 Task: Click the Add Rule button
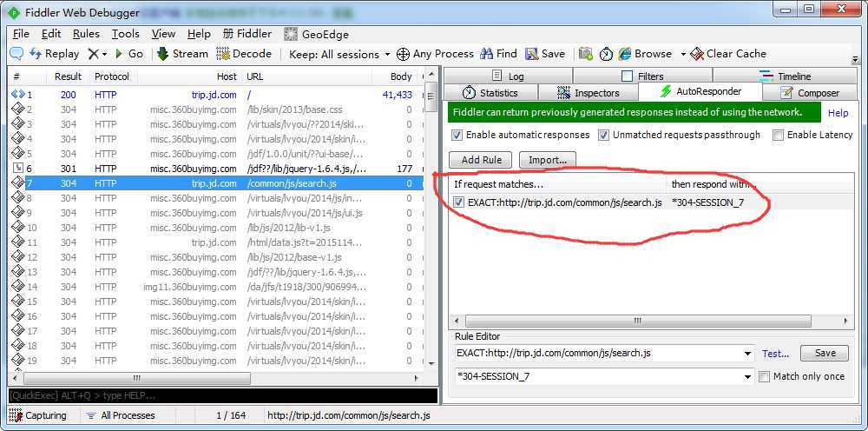click(x=481, y=160)
